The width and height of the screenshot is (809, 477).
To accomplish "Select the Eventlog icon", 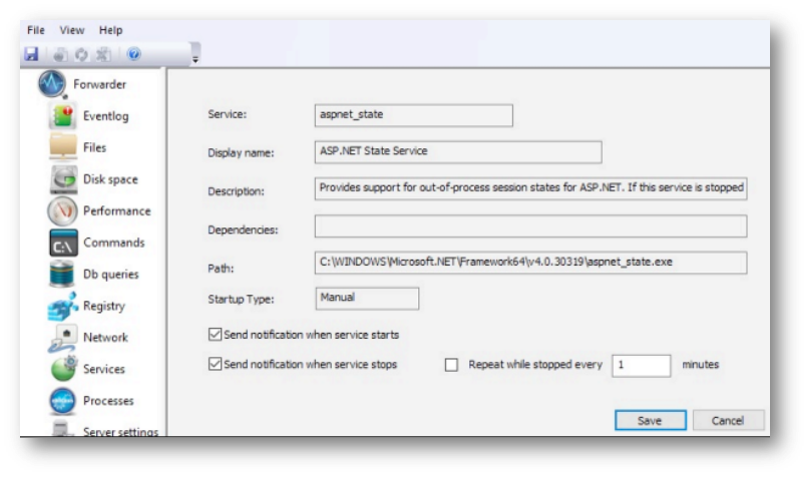I will point(63,116).
